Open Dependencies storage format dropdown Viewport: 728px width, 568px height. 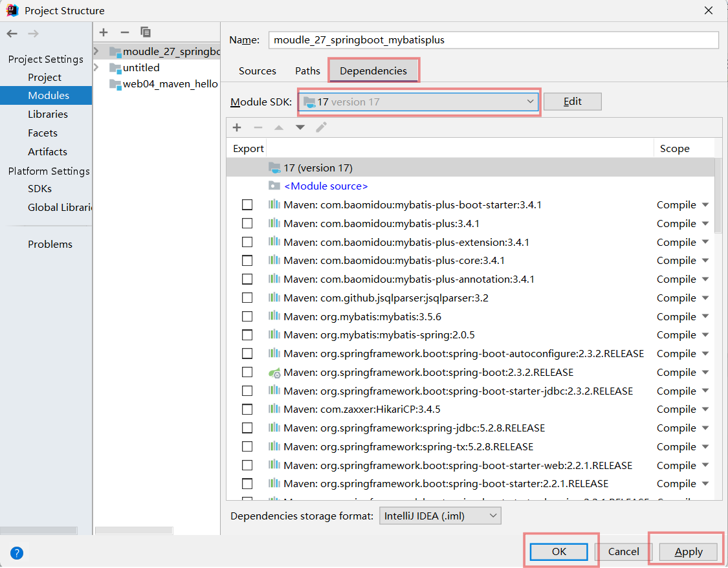439,516
